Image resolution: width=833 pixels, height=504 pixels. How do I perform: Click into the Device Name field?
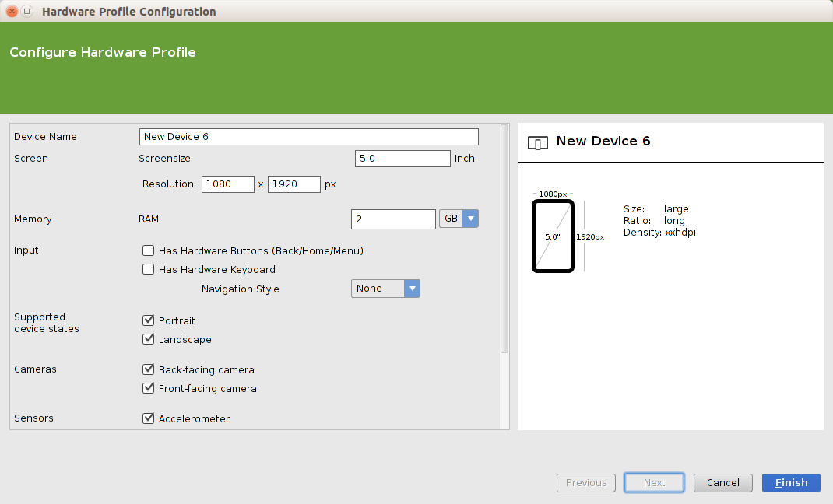[308, 137]
